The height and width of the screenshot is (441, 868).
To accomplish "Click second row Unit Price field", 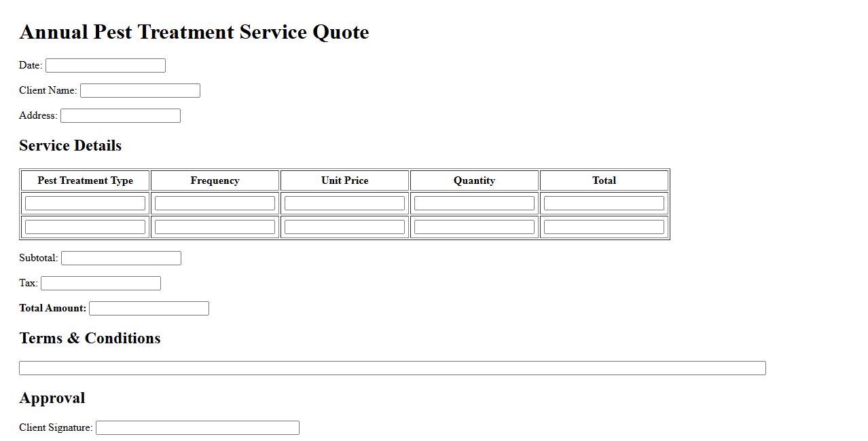I will coord(344,227).
